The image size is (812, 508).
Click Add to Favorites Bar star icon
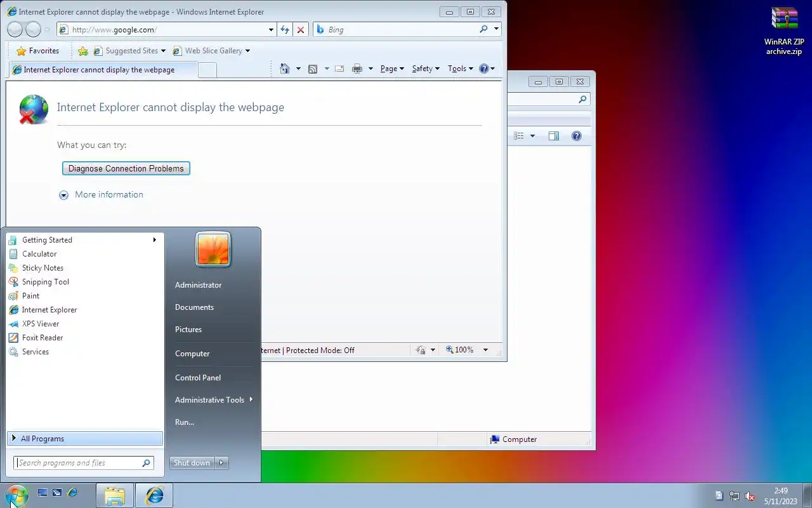83,51
